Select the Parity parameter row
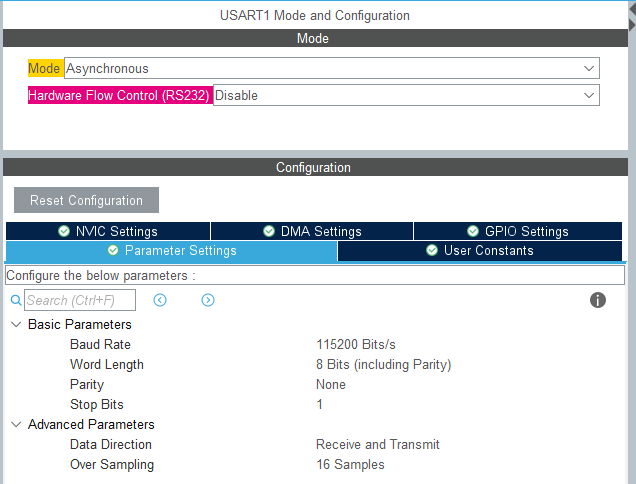636x484 pixels. pyautogui.click(x=87, y=384)
